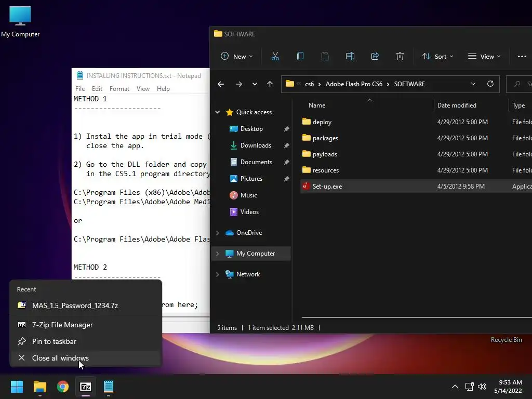Select the payloads folder

point(325,154)
